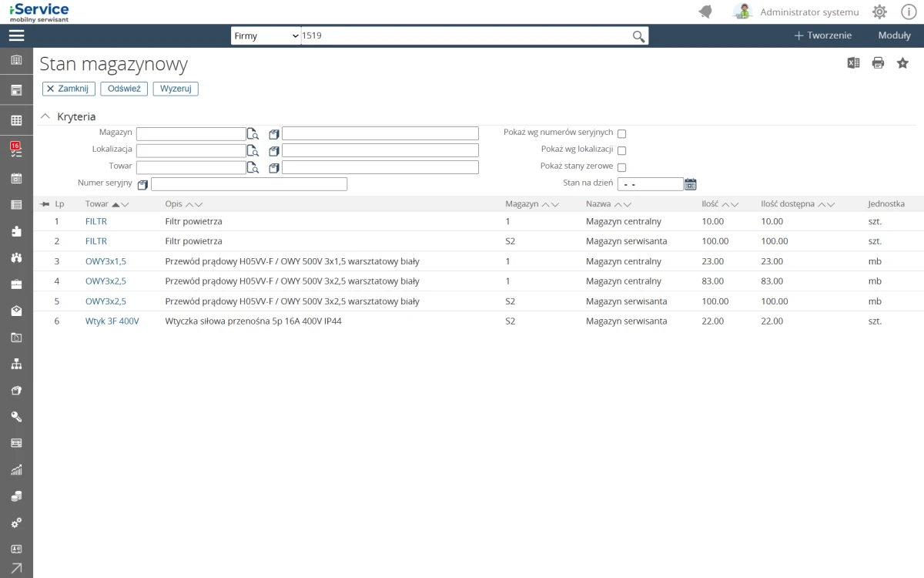Viewport: 924px width, 578px height.
Task: Open the Firmy search type dropdown
Action: [266, 36]
